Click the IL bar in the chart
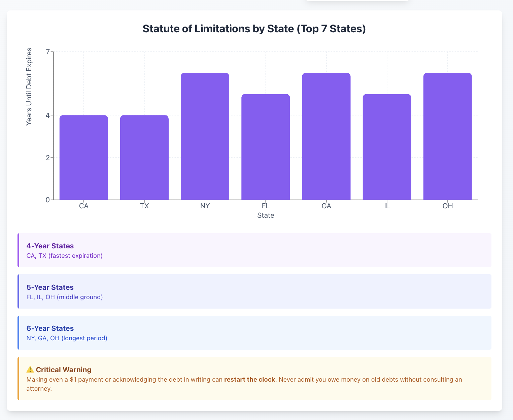 (387, 147)
